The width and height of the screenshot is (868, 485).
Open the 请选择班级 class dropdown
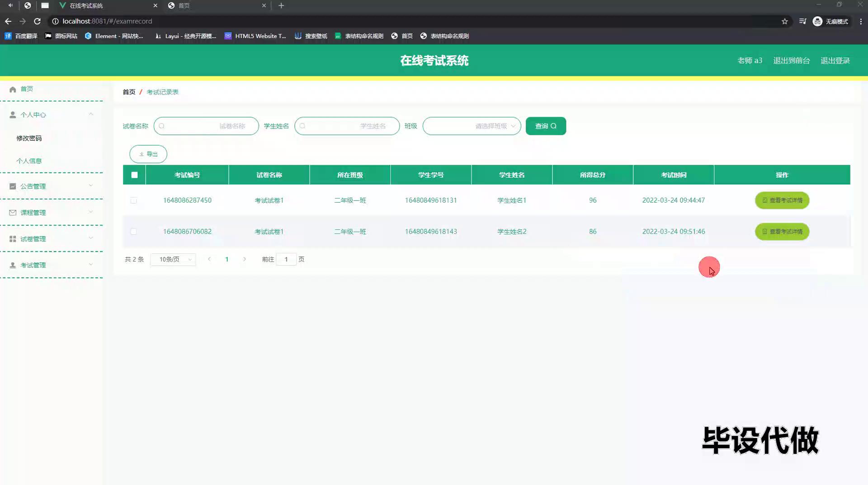point(472,126)
